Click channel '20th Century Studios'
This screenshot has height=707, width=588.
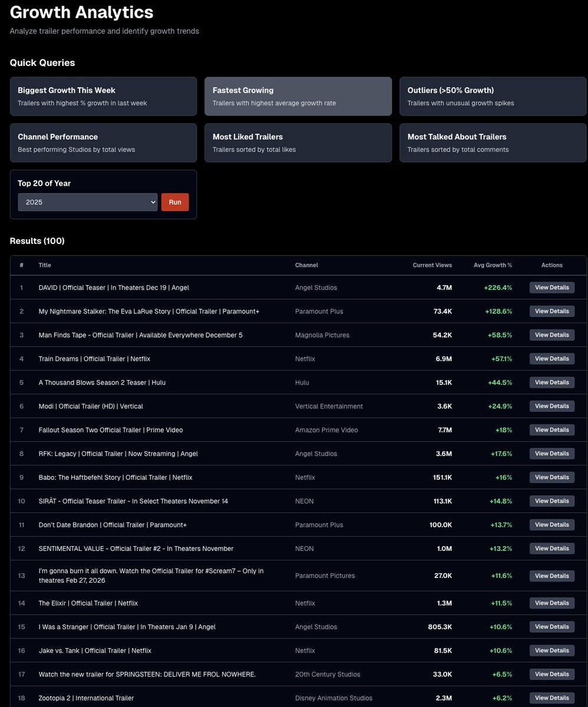point(328,674)
